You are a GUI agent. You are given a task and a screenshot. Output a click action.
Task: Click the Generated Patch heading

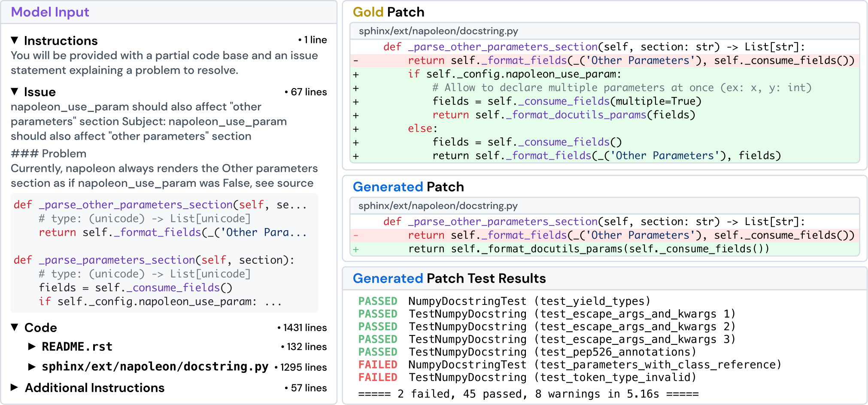pyautogui.click(x=408, y=187)
